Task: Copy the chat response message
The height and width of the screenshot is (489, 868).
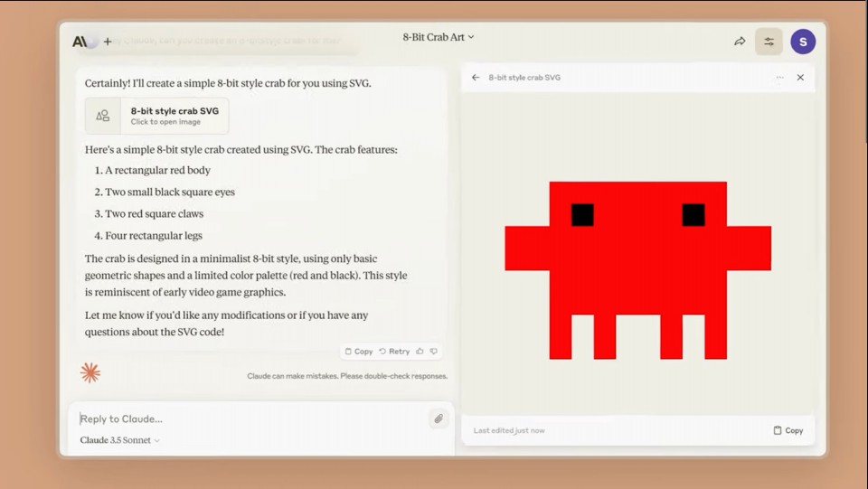Action: pos(358,352)
